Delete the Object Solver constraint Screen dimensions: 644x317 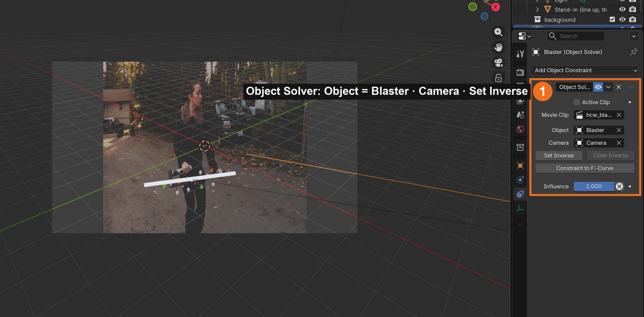(x=619, y=87)
